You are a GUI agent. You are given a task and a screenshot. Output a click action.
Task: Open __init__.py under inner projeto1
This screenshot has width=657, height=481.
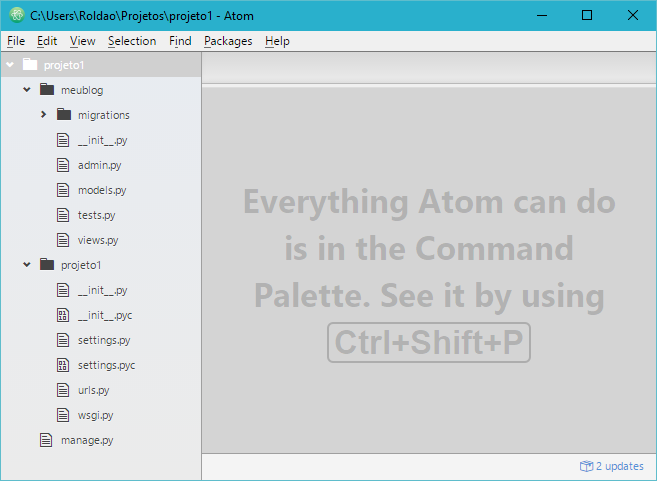point(103,290)
